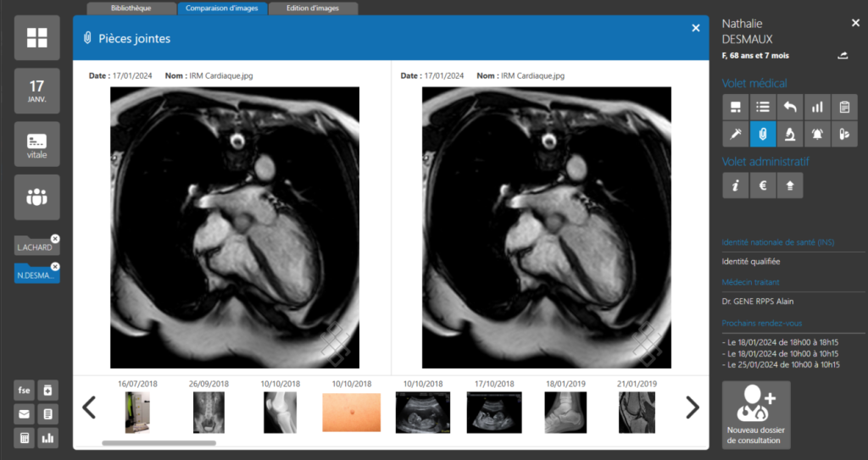Open the bar chart icon in Volet médical
Viewport: 868px width, 460px height.
817,107
